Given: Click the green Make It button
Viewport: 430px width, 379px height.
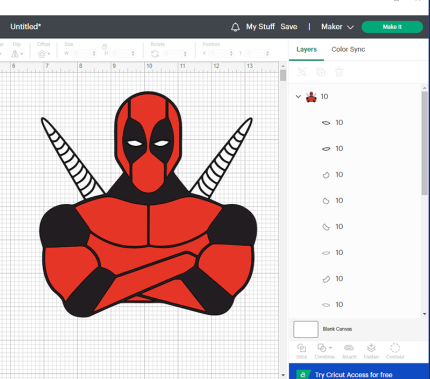Looking at the screenshot, I should coord(392,27).
